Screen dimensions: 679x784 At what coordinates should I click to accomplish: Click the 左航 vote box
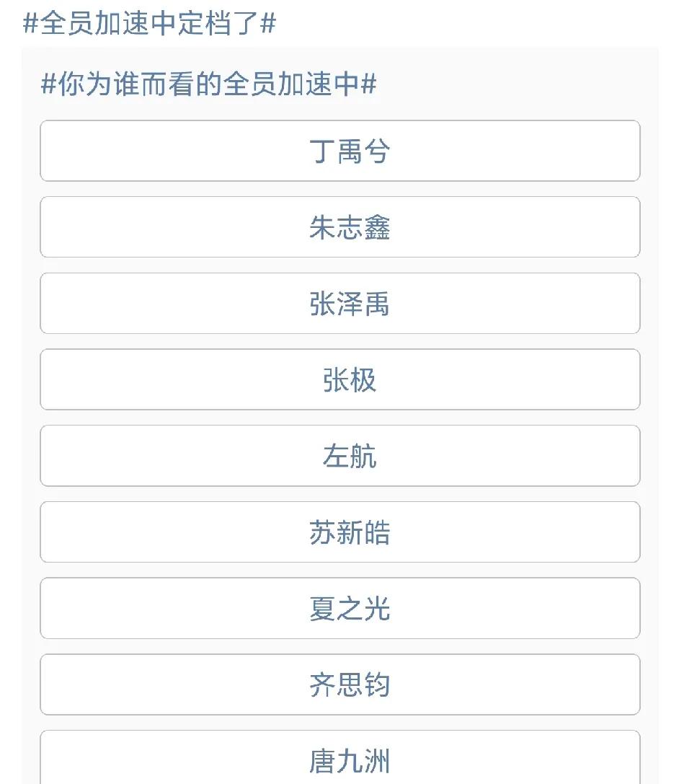pyautogui.click(x=339, y=456)
